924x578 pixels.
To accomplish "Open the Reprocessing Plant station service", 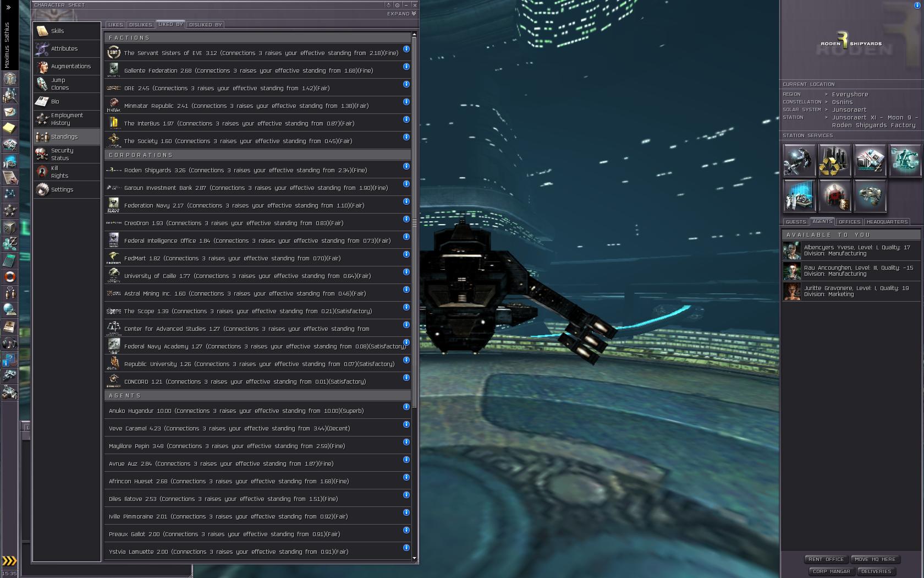I will click(x=834, y=160).
